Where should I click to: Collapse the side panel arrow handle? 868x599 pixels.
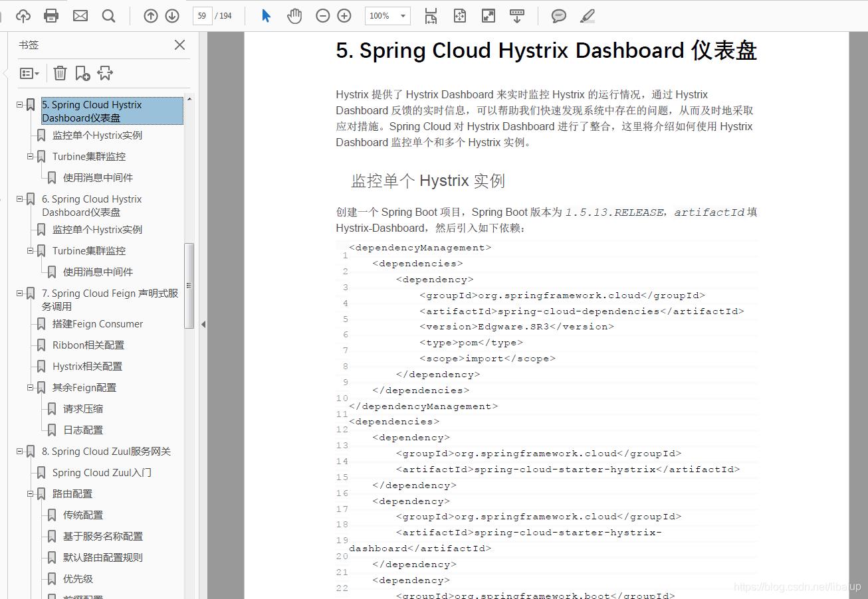coord(203,324)
